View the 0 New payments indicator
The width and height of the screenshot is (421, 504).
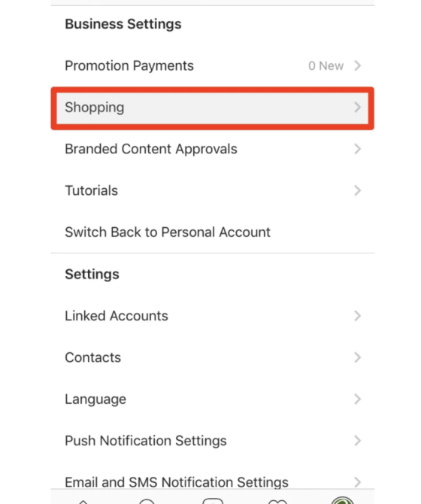pos(326,66)
